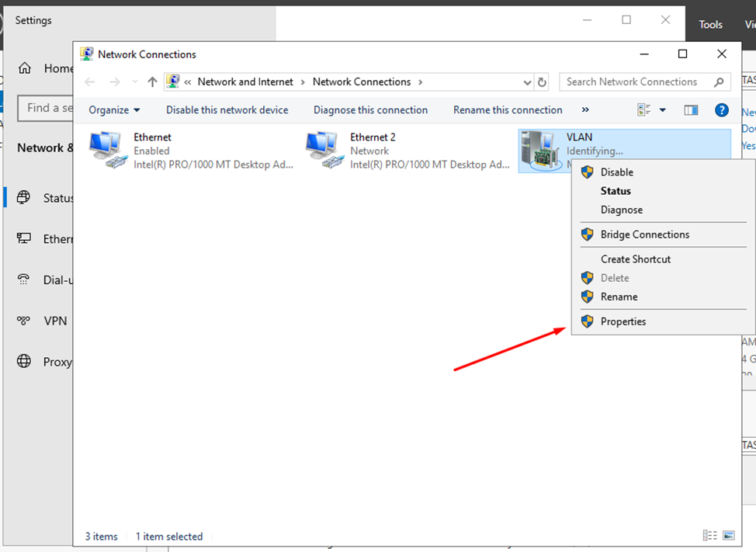
Task: Navigate up one level with the up arrow
Action: (151, 82)
